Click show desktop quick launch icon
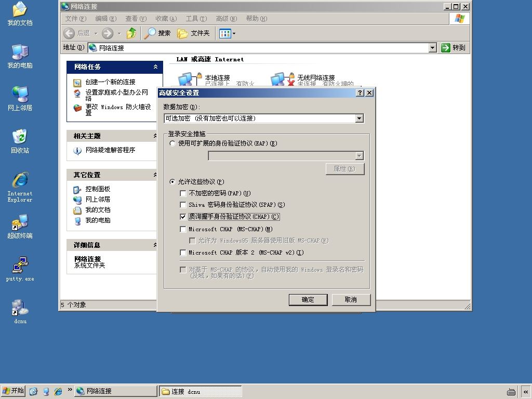 (x=33, y=391)
